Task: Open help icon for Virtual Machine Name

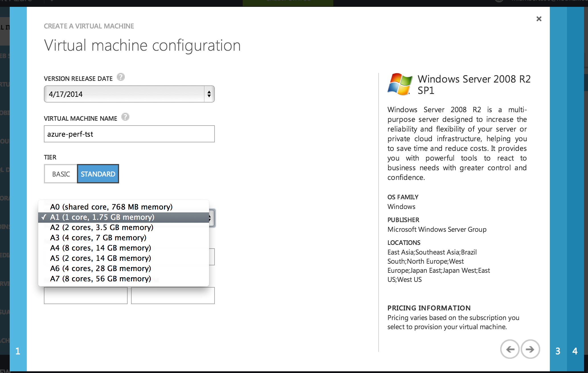Action: [125, 117]
